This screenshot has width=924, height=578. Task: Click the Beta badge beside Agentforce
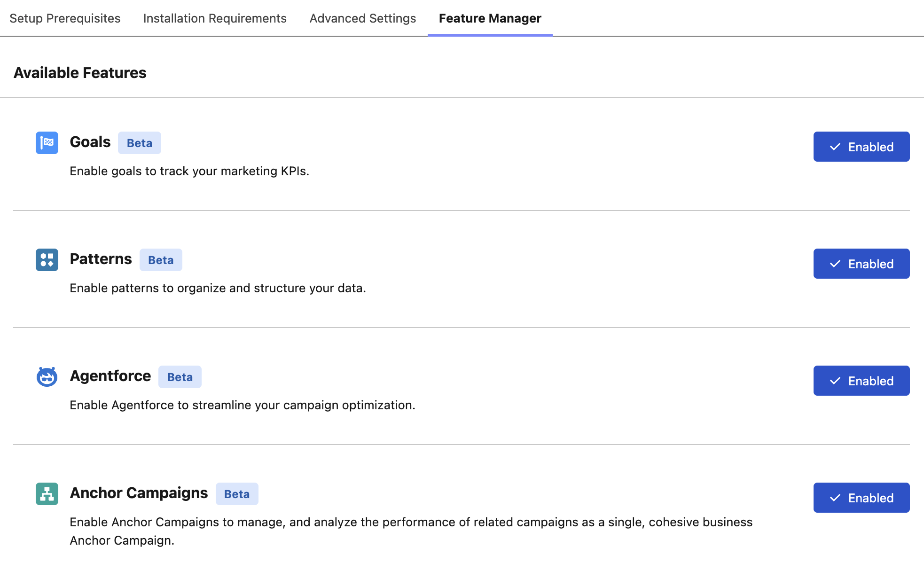tap(180, 376)
